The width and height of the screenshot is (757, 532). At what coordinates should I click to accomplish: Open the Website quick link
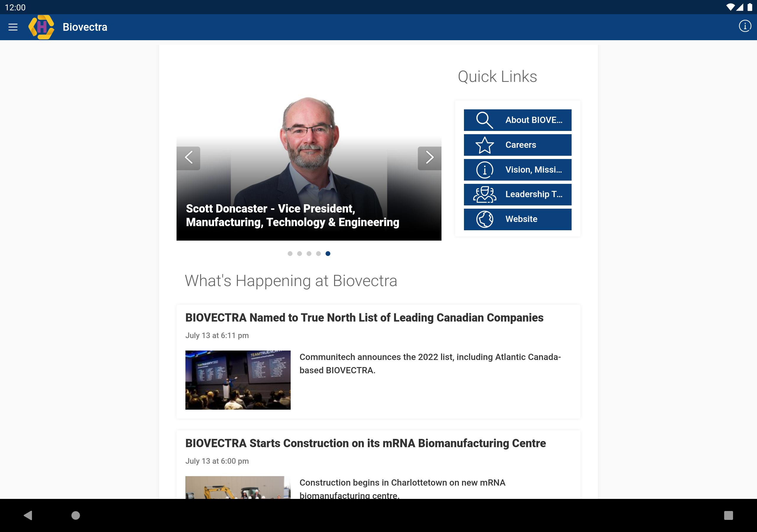coord(518,219)
